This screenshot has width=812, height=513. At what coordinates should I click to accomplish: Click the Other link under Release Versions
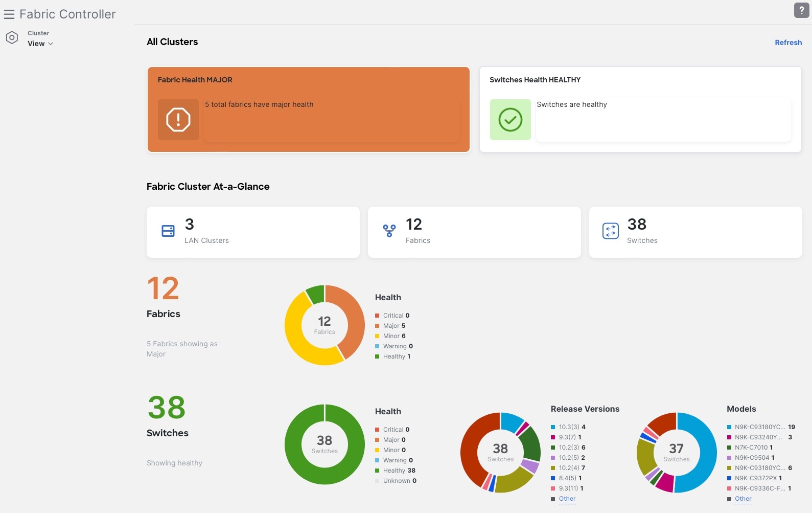tap(567, 499)
